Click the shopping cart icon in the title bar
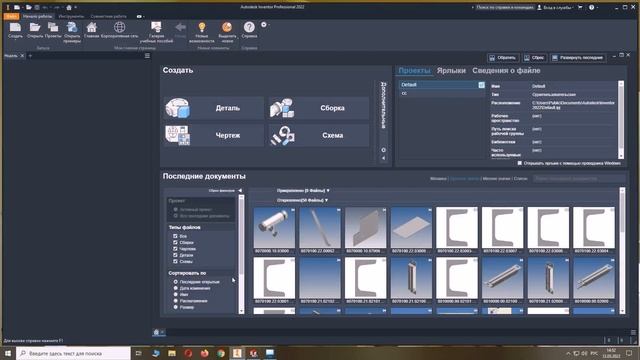Screen dimensions: 640x360 pos(580,7)
